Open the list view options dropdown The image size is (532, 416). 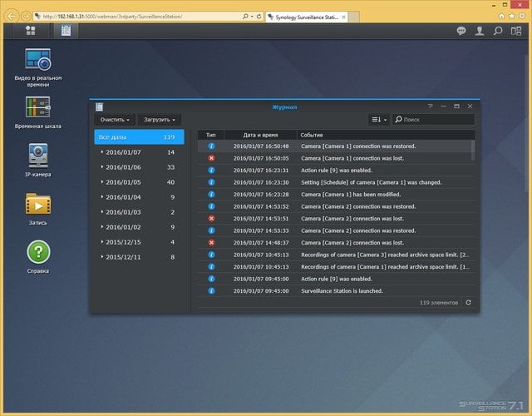point(379,119)
